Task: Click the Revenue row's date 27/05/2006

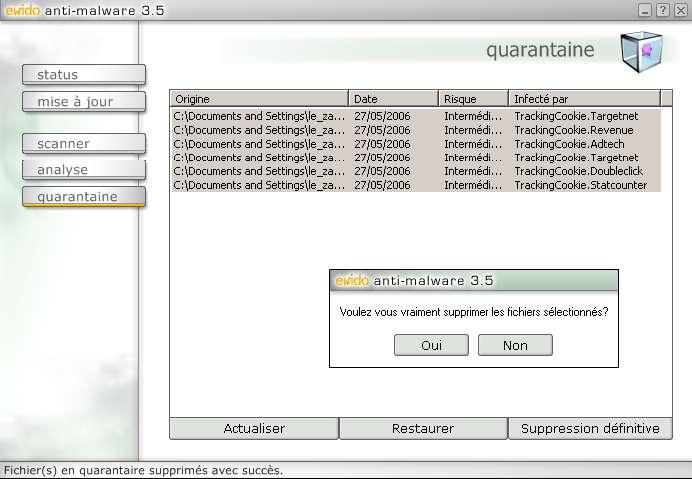Action: 382,130
